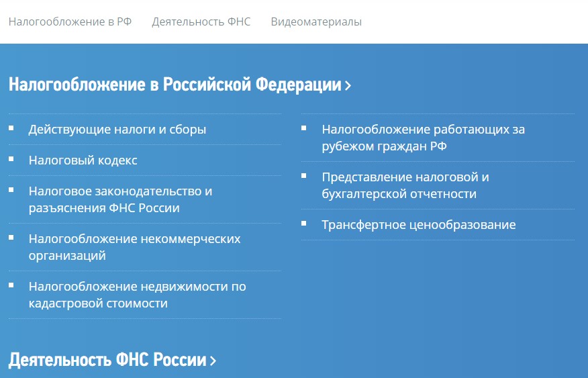This screenshot has width=588, height=378.
Task: Open Представление налоговой и бухгалтерской отчетности
Action: pyautogui.click(x=405, y=185)
